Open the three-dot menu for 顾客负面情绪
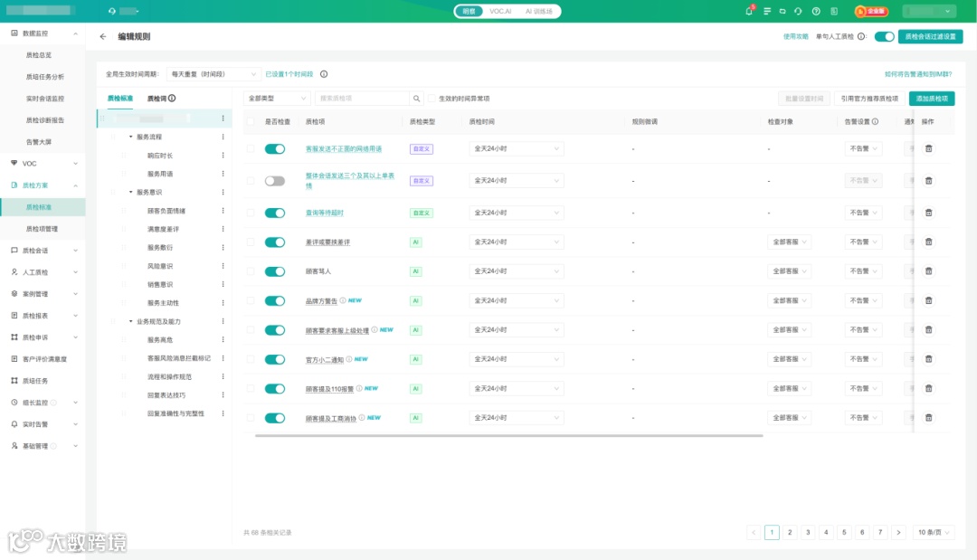The height and width of the screenshot is (560, 977). [223, 211]
